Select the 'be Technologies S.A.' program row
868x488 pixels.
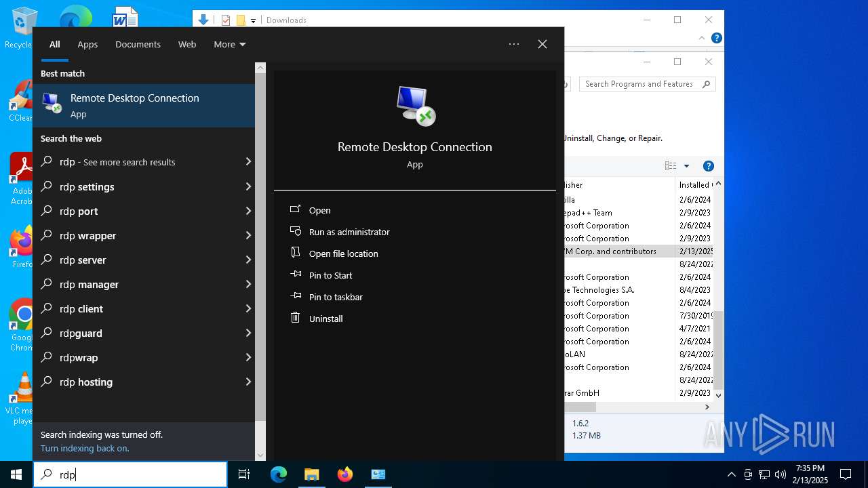[639, 289]
